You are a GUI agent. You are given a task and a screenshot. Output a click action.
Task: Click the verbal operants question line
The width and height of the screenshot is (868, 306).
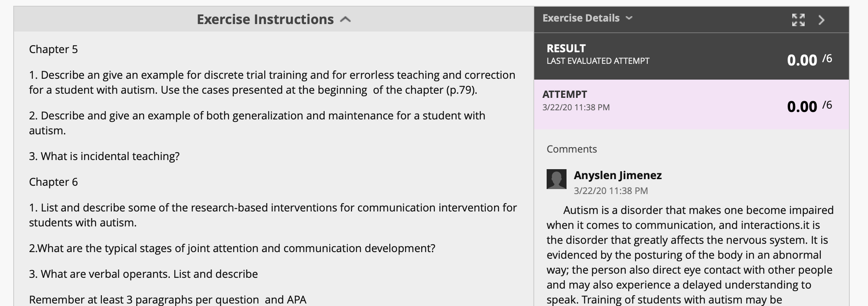[143, 274]
